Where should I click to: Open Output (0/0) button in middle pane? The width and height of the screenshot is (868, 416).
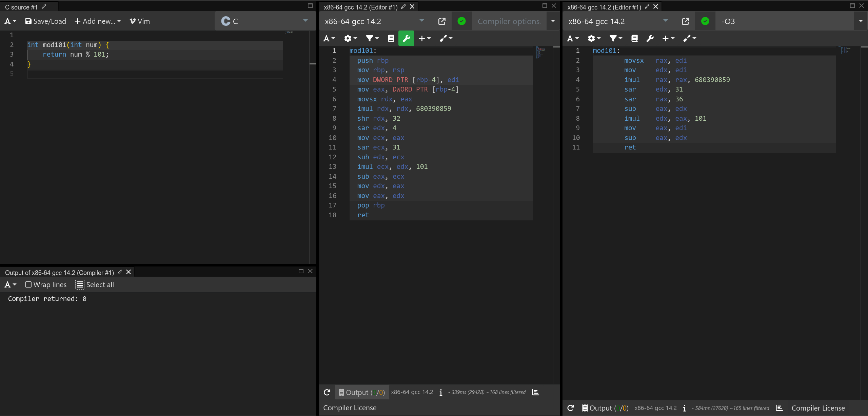(362, 392)
